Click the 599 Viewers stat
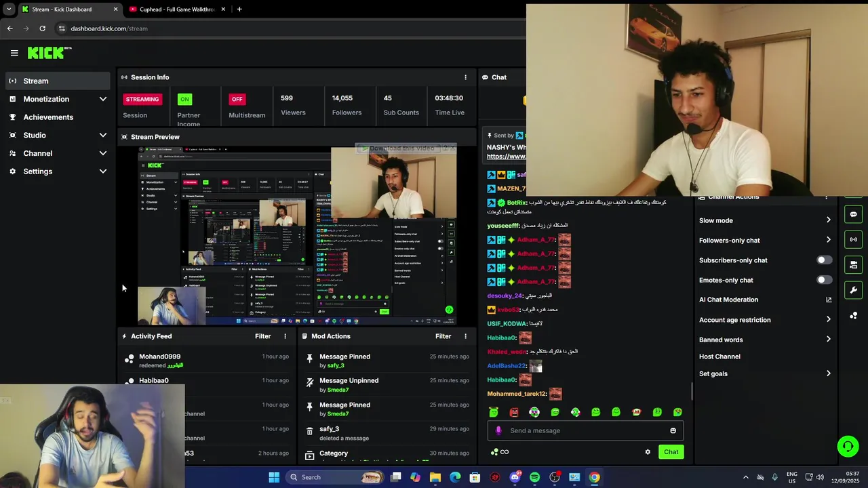 (293, 105)
